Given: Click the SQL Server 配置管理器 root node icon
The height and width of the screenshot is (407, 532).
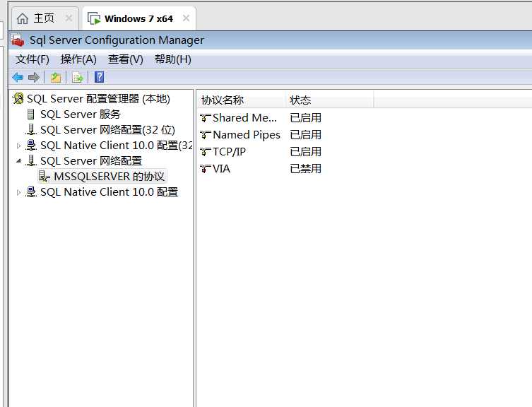Looking at the screenshot, I should point(18,99).
